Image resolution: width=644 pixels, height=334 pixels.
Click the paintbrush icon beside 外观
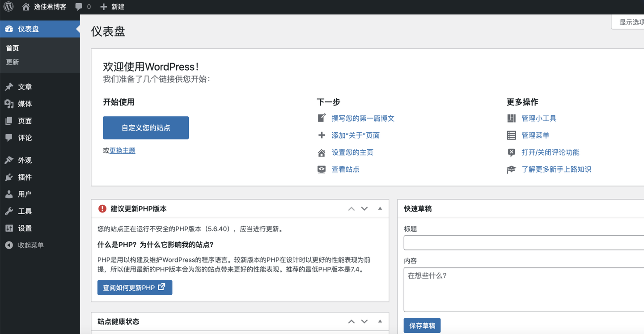9,160
